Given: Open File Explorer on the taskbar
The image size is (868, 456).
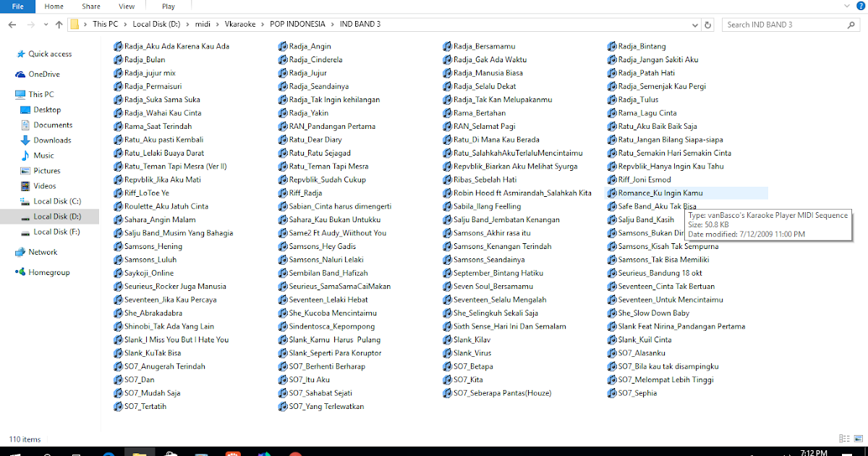Looking at the screenshot, I should point(139,452).
